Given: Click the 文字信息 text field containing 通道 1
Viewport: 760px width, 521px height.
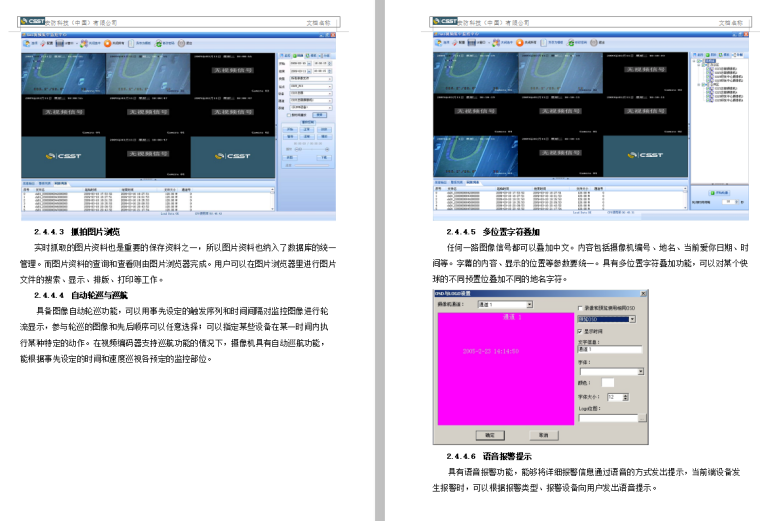Looking at the screenshot, I should [x=611, y=349].
